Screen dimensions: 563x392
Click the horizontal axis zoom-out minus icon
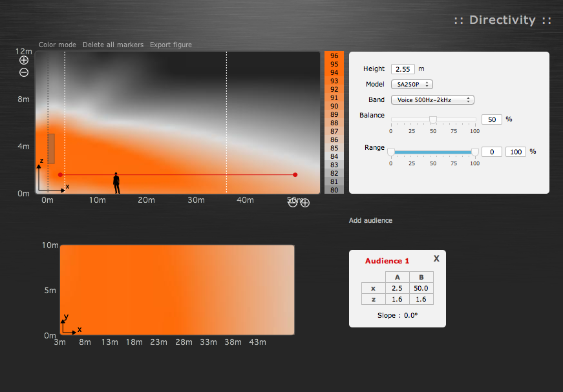pos(293,203)
